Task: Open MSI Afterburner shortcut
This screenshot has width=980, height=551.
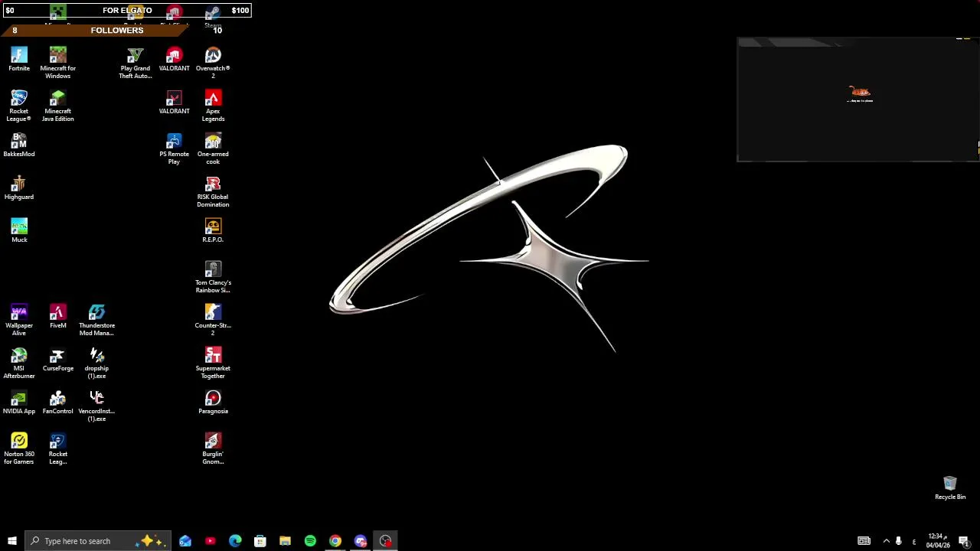Action: pos(19,363)
